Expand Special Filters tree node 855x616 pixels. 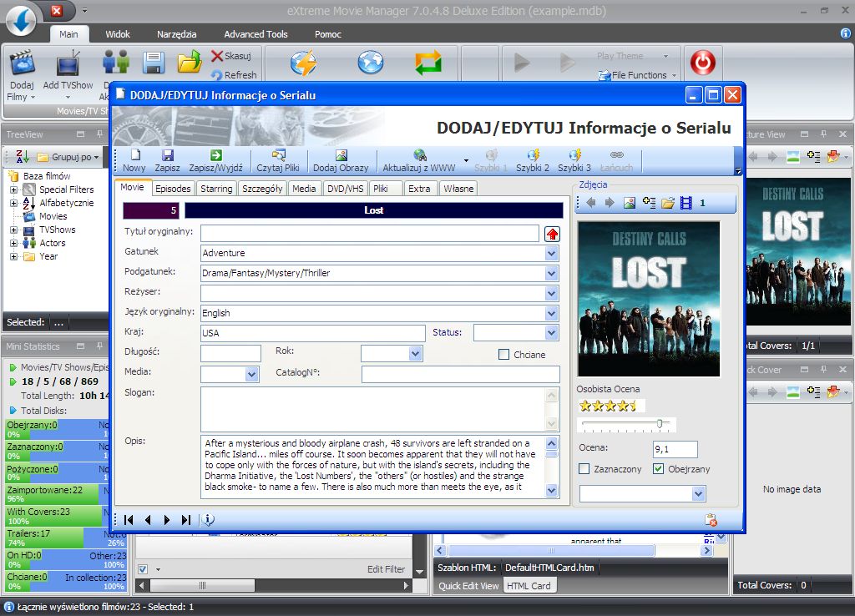click(13, 189)
